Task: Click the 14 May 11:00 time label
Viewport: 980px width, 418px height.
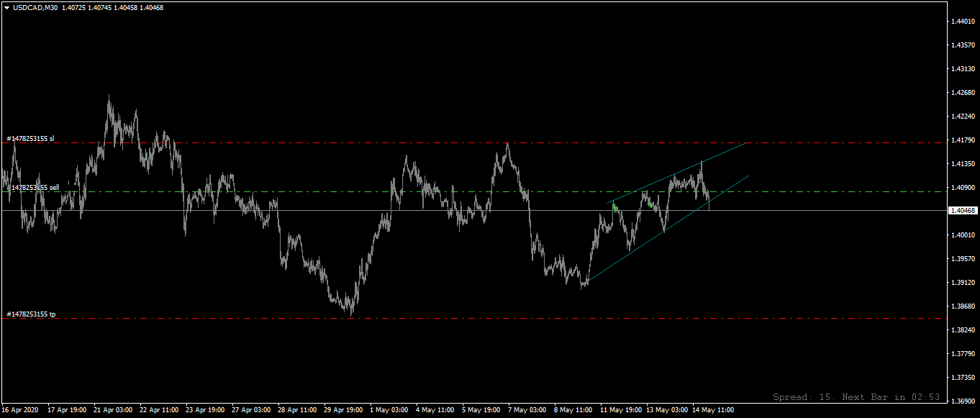Action: point(713,410)
